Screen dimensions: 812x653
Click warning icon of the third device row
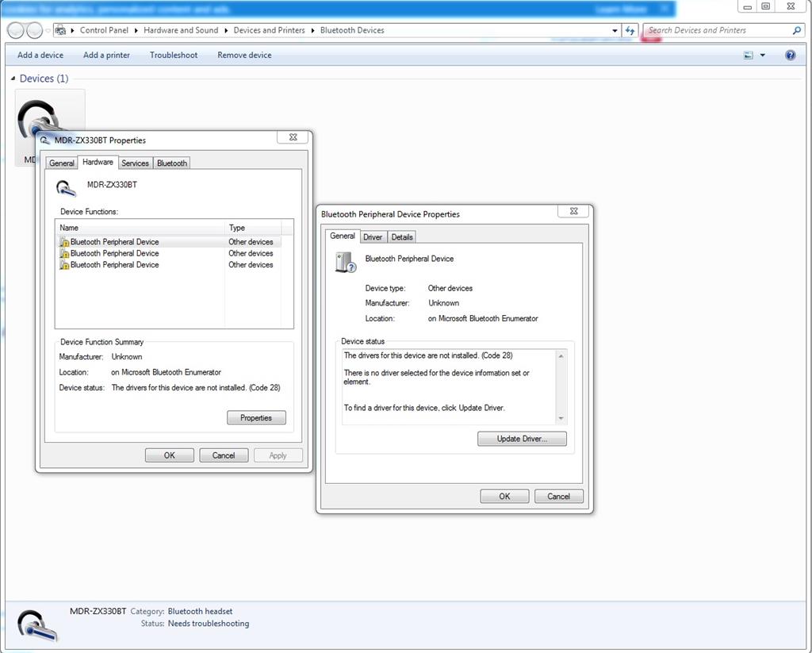(64, 265)
